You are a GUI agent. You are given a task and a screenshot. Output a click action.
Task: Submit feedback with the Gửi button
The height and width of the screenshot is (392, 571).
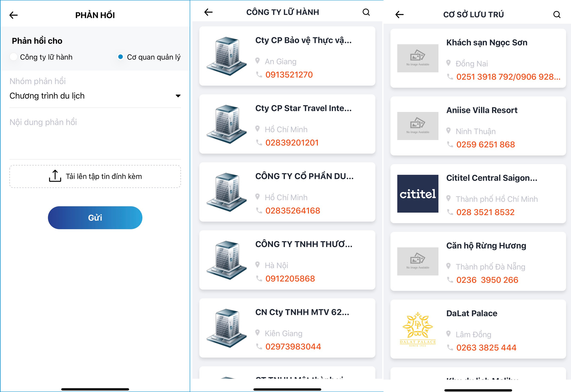point(95,218)
